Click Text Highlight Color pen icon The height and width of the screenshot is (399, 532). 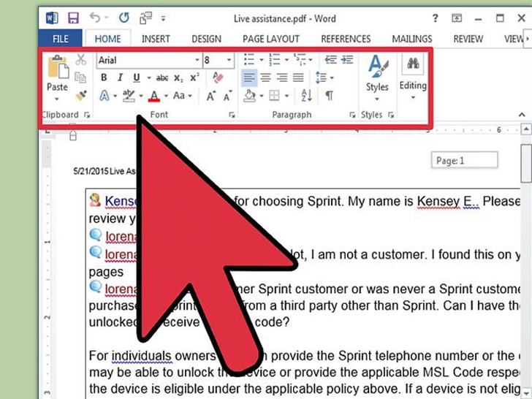(129, 95)
